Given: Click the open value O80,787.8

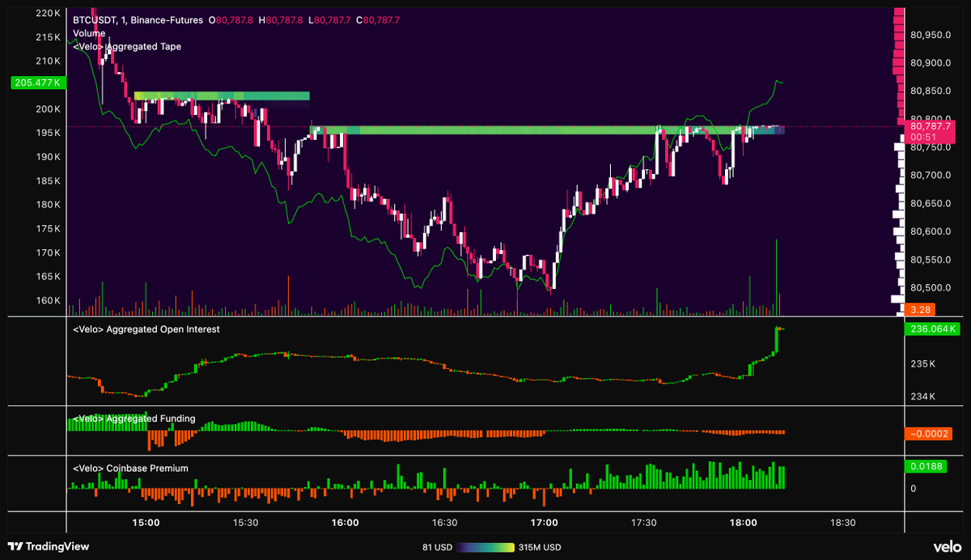Looking at the screenshot, I should 232,19.
